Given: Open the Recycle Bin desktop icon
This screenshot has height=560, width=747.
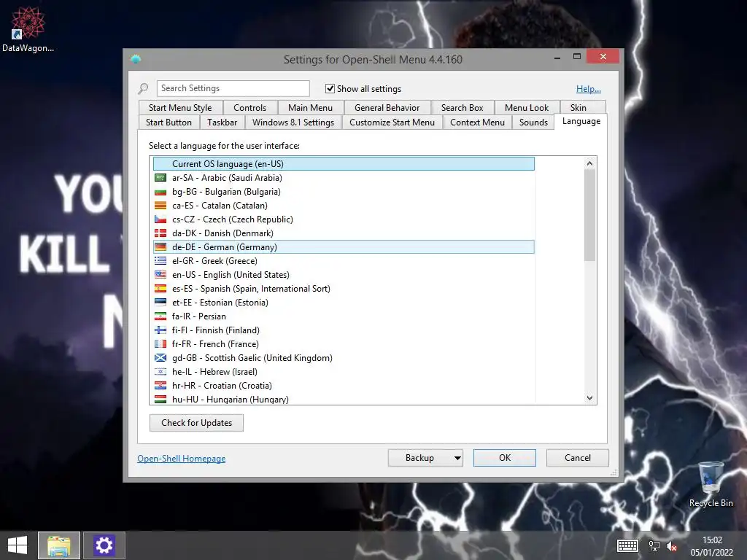Looking at the screenshot, I should click(x=711, y=484).
